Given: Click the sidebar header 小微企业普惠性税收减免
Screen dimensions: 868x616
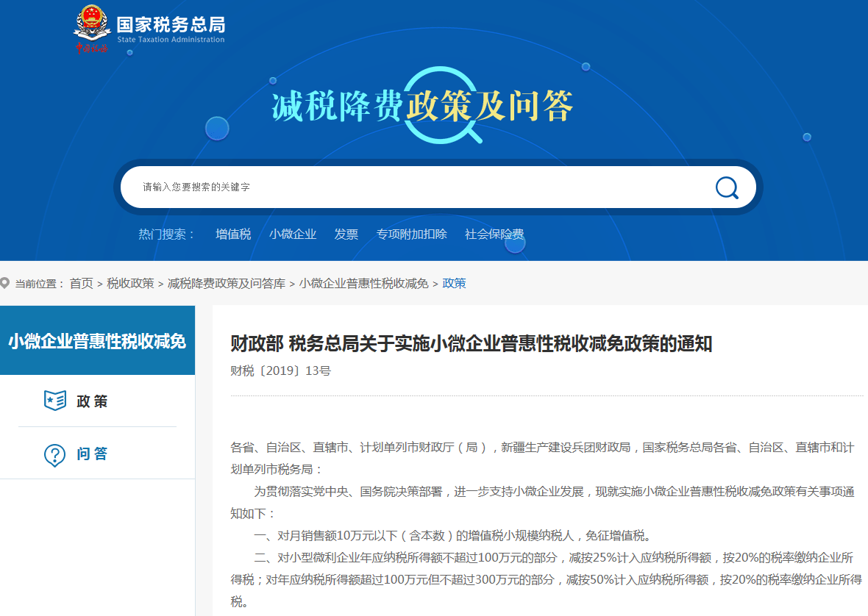Looking at the screenshot, I should click(97, 340).
